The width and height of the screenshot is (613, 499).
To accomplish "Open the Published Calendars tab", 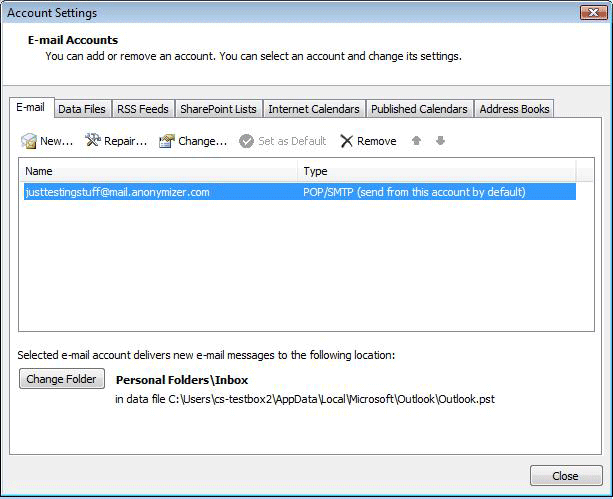I will (x=419, y=109).
